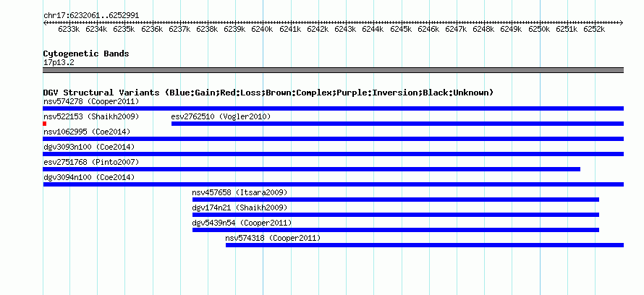Click the 6238k ruler tick label

point(208,29)
